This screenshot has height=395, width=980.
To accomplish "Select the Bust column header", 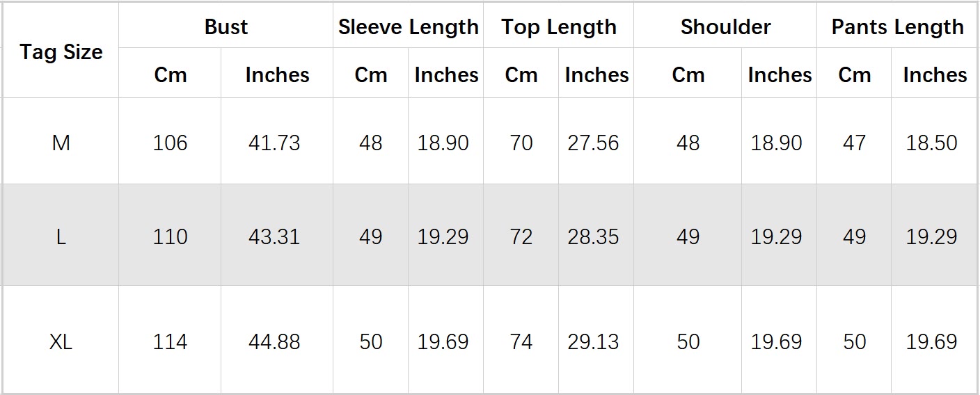I will (x=226, y=27).
